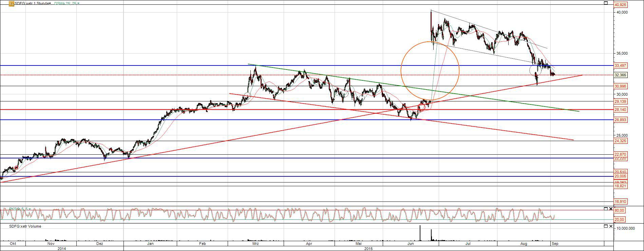Click the Sep label on time axis
The height and width of the screenshot is (251, 644).
(555, 244)
